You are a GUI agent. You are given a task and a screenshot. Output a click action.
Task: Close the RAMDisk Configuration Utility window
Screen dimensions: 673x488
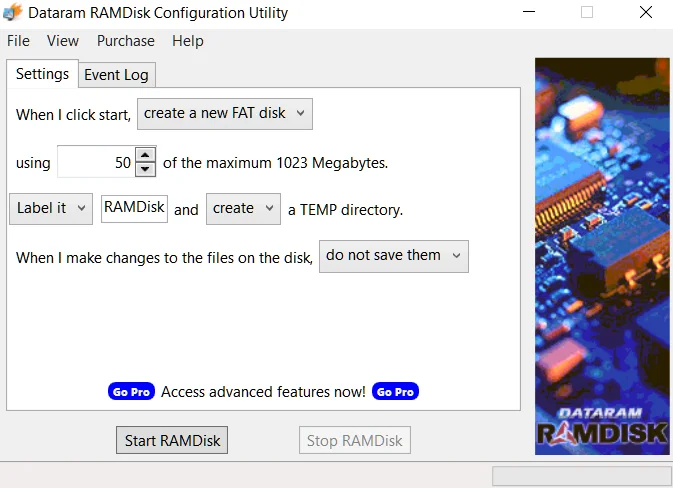pyautogui.click(x=646, y=12)
